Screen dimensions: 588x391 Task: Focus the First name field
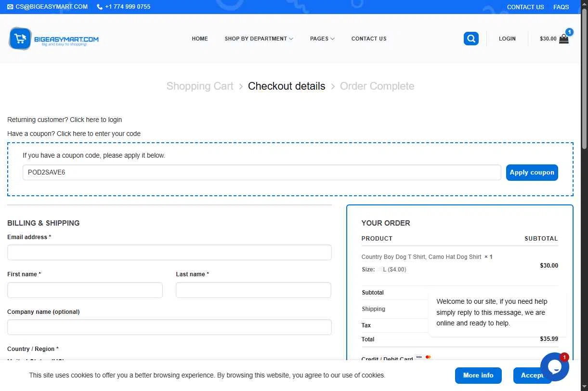point(85,290)
